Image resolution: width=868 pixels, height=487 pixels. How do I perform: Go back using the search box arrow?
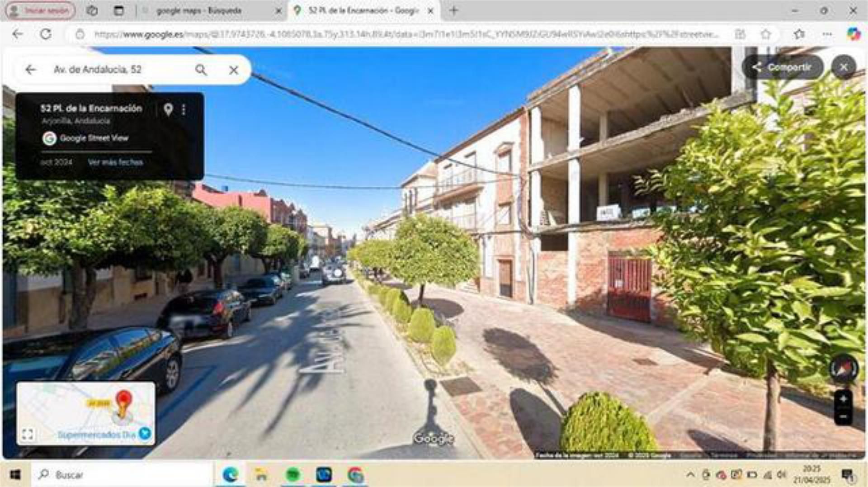(31, 70)
